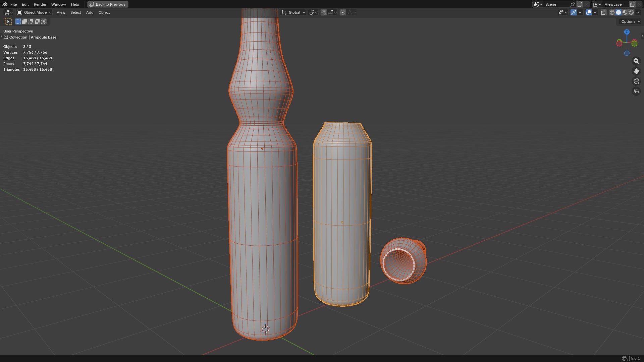Image resolution: width=644 pixels, height=362 pixels.
Task: Open the Render menu
Action: [x=40, y=4]
